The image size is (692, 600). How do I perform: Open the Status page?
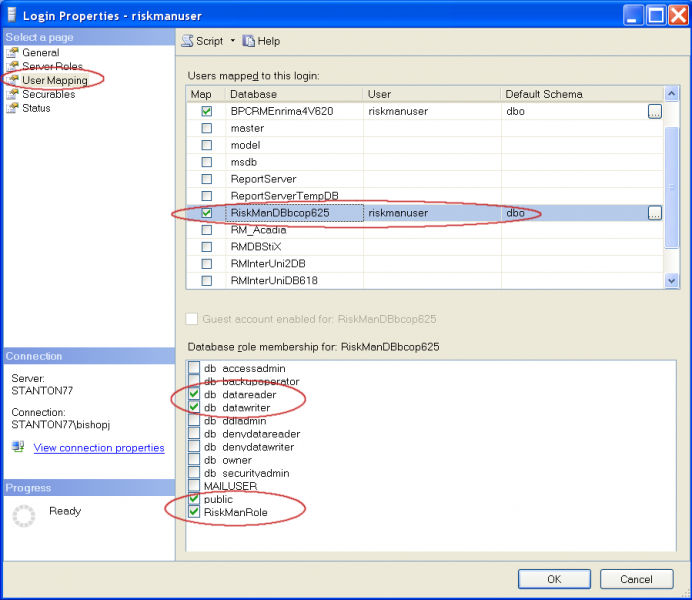[36, 108]
